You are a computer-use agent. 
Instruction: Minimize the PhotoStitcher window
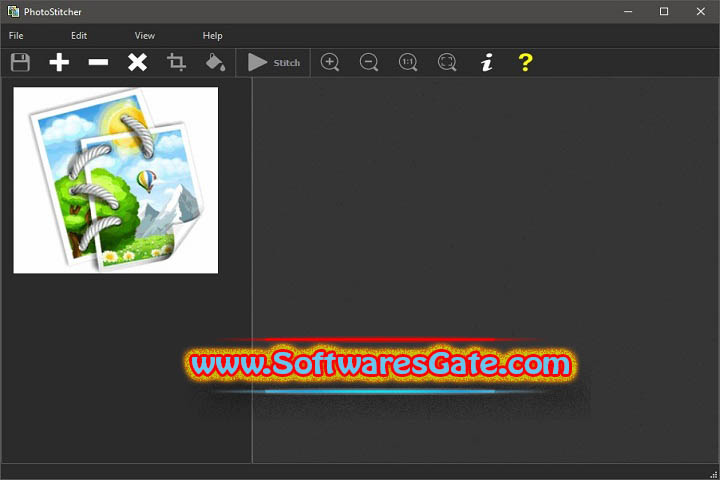click(x=628, y=11)
